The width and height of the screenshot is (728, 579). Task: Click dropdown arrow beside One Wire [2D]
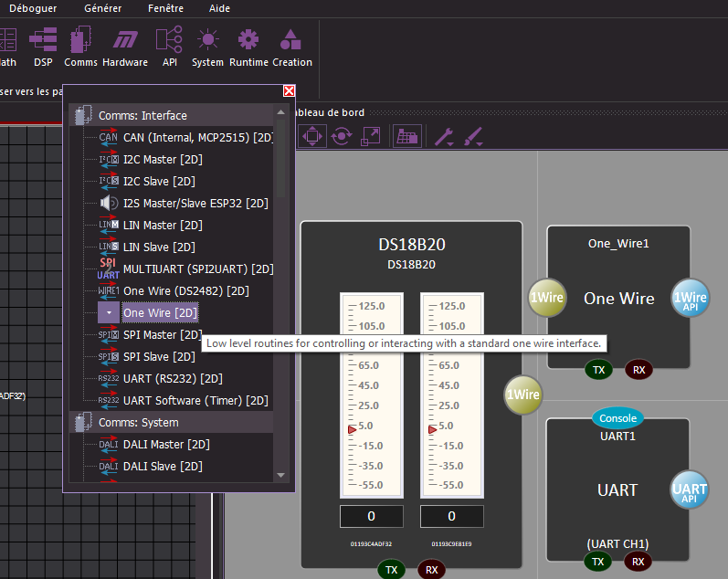(109, 312)
